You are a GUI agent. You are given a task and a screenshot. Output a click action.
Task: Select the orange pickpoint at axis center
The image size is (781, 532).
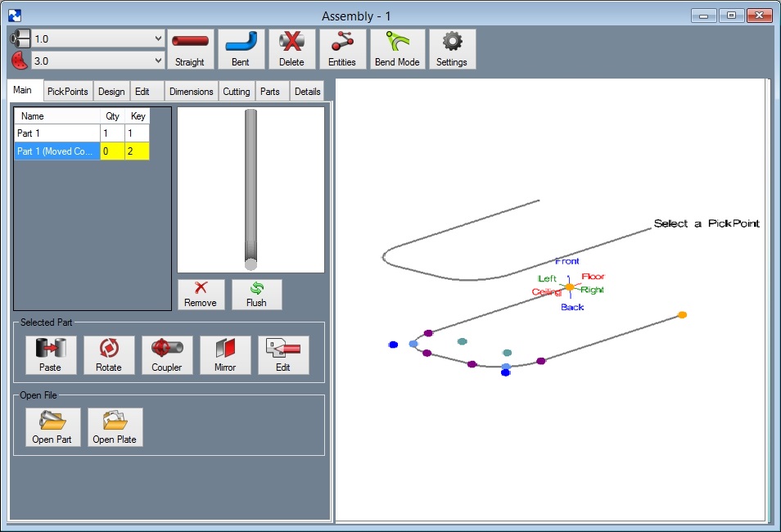pyautogui.click(x=570, y=287)
